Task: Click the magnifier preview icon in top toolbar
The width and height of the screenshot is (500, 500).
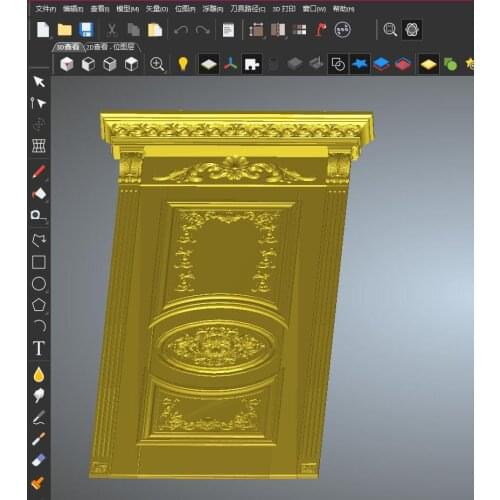Action: point(390,30)
